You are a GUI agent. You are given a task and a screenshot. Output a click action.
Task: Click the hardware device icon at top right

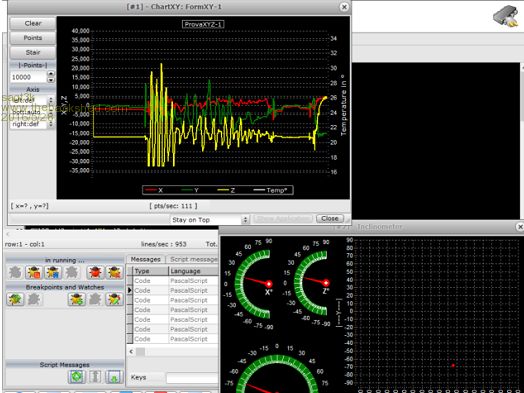(x=506, y=16)
